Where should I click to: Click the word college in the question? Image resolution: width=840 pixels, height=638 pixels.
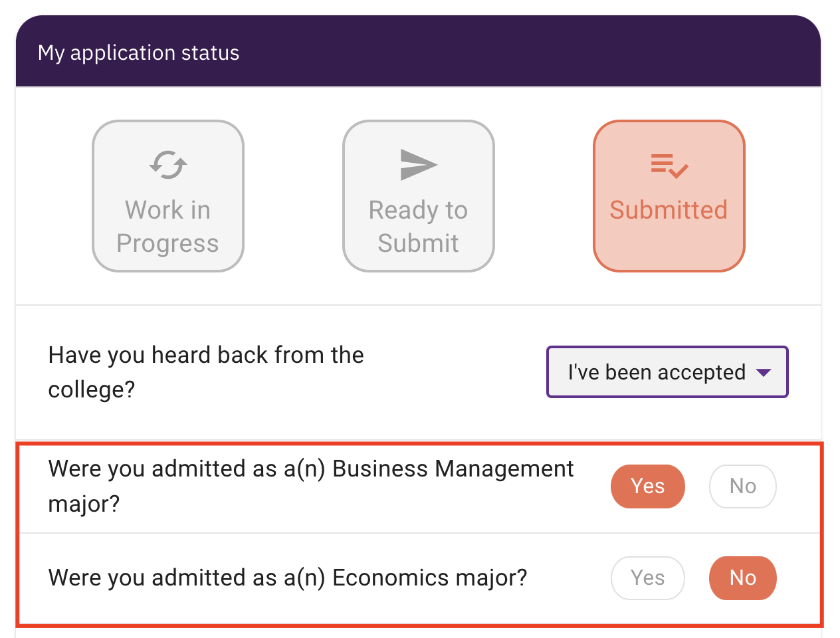tap(92, 389)
